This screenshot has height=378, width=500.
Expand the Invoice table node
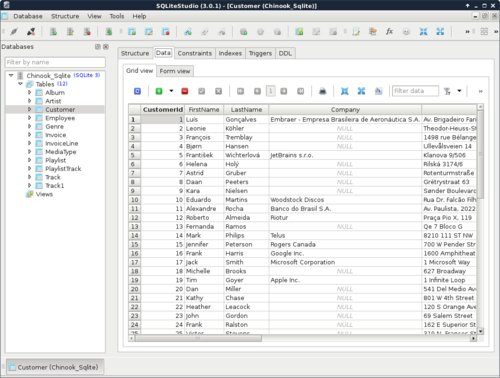click(29, 135)
